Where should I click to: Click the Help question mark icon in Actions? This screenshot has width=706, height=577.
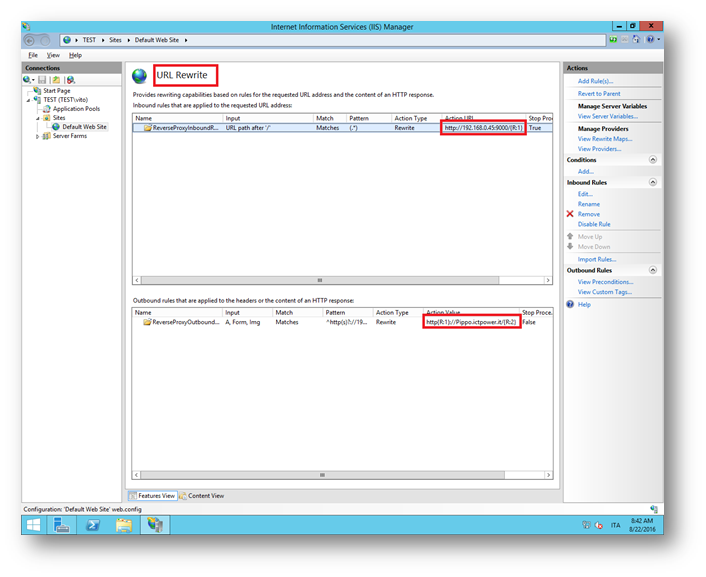tap(570, 304)
